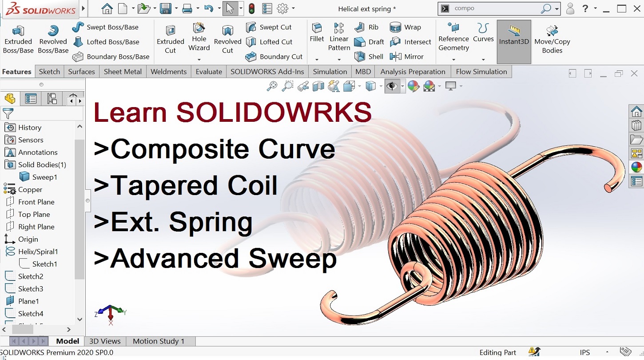Toggle the Instant3D mode
This screenshot has height=360, width=644.
[514, 41]
